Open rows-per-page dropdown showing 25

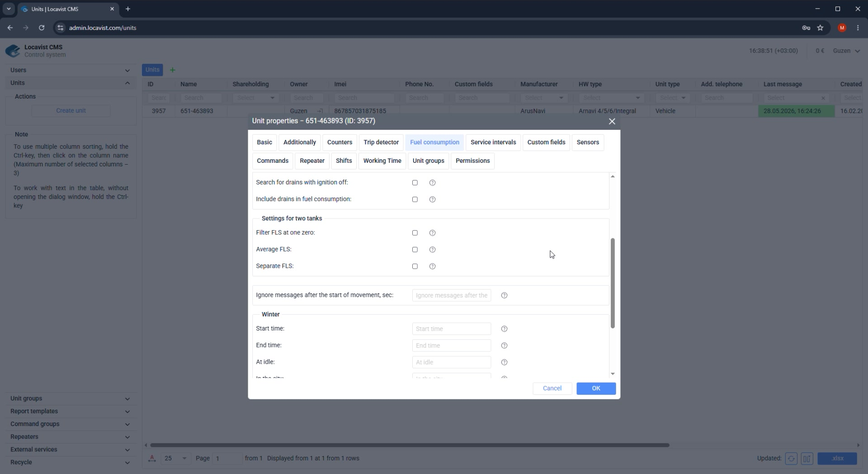pyautogui.click(x=175, y=458)
